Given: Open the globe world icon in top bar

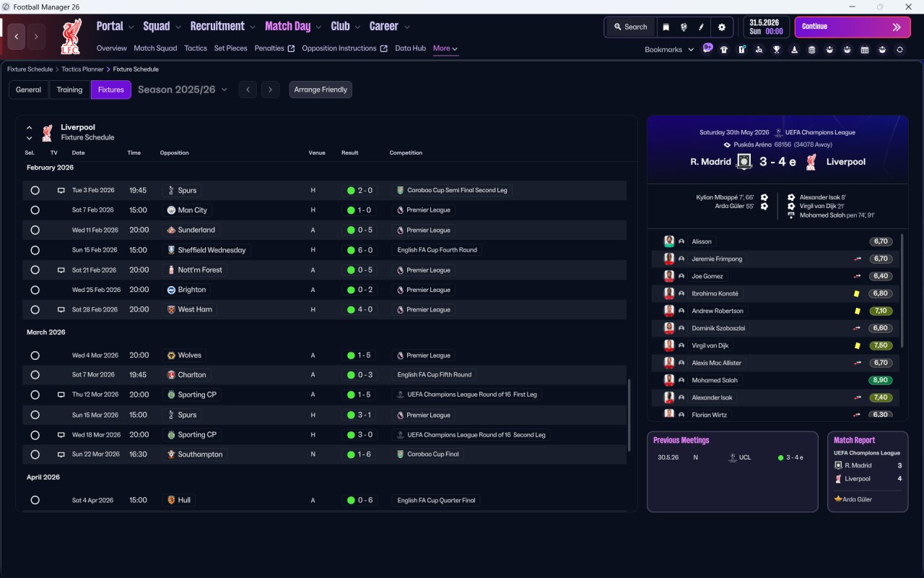Looking at the screenshot, I should coord(684,27).
